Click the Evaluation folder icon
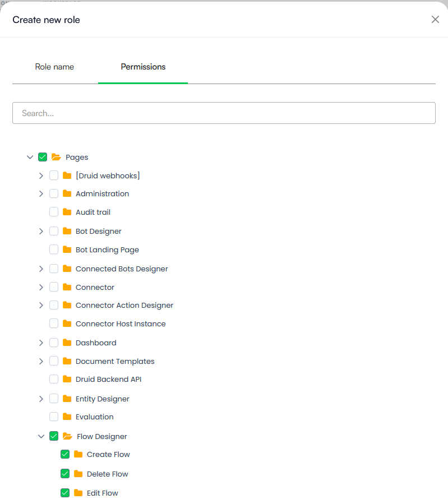The image size is (448, 499). [x=67, y=417]
